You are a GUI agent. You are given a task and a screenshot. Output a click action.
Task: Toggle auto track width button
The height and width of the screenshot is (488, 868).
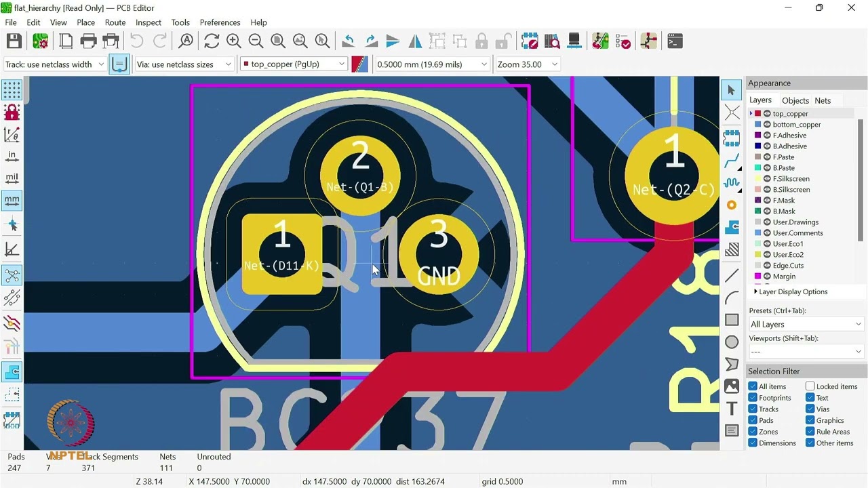(119, 64)
